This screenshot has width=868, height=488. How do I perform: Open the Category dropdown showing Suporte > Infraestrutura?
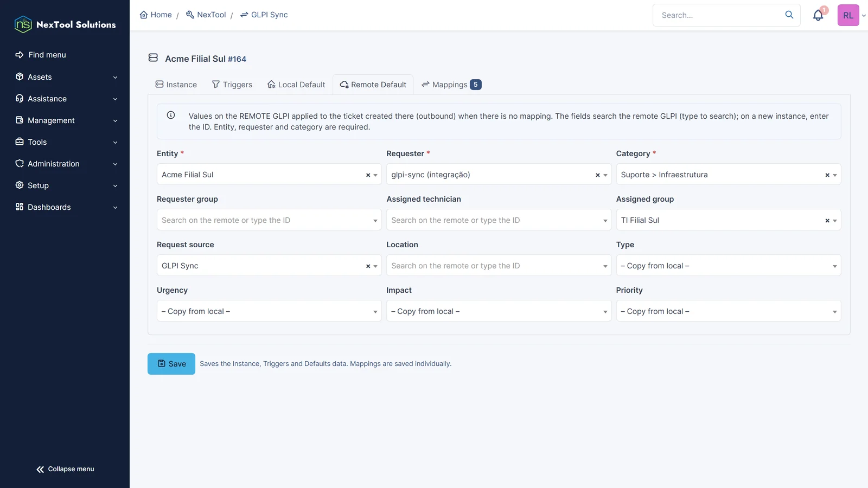[x=729, y=175]
